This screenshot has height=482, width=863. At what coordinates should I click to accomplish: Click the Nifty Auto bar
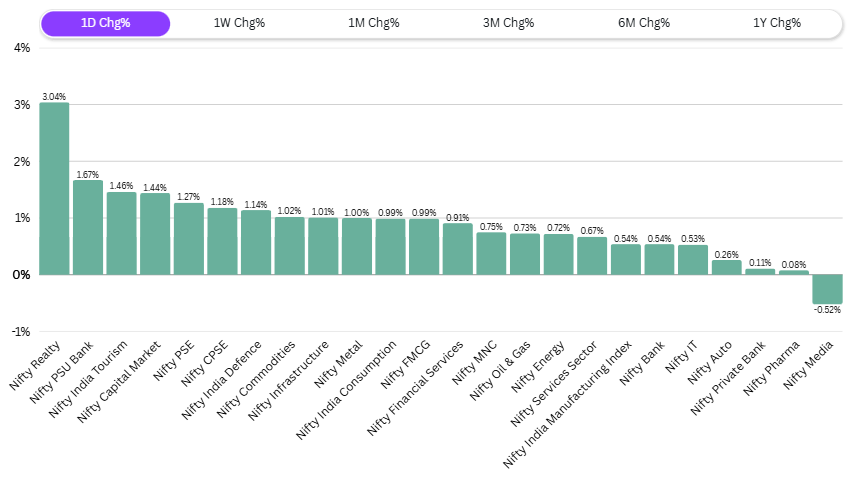click(x=726, y=267)
